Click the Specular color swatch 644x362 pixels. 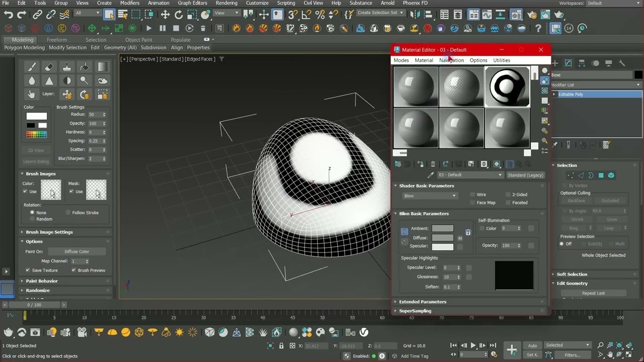443,246
